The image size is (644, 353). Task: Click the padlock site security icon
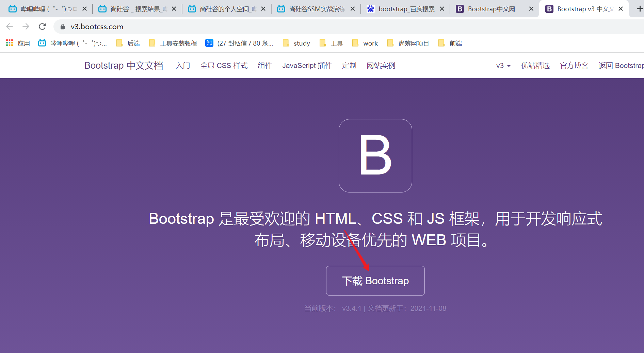(x=63, y=27)
